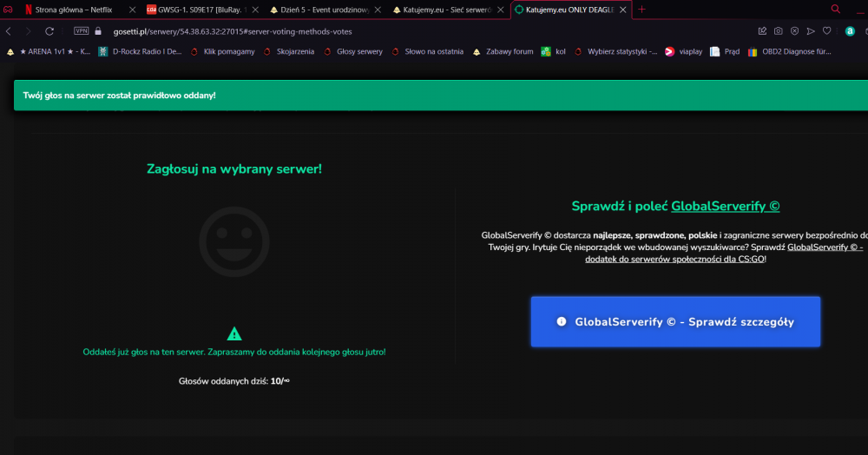Switch to the Strona główna – Netflix tab
868x455 pixels.
74,10
